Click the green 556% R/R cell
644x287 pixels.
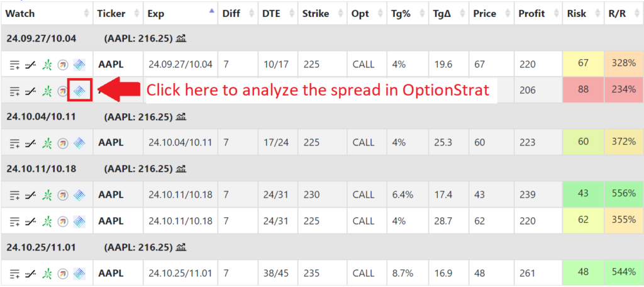pyautogui.click(x=623, y=193)
